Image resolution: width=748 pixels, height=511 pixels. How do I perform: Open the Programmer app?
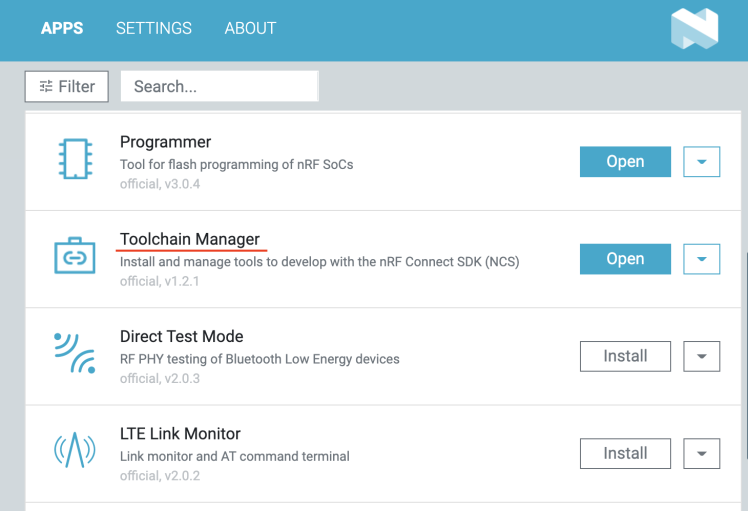click(x=625, y=162)
